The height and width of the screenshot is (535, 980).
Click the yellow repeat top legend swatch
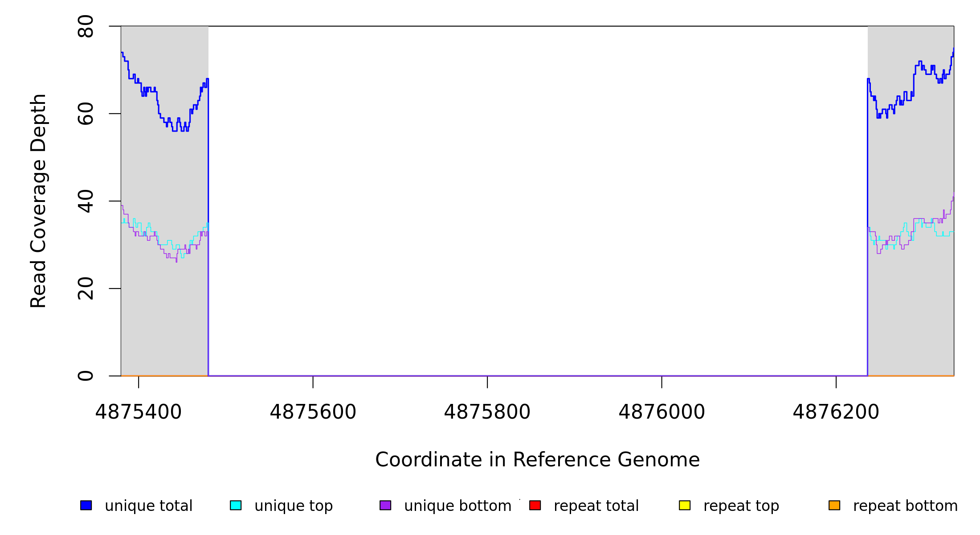coord(685,505)
